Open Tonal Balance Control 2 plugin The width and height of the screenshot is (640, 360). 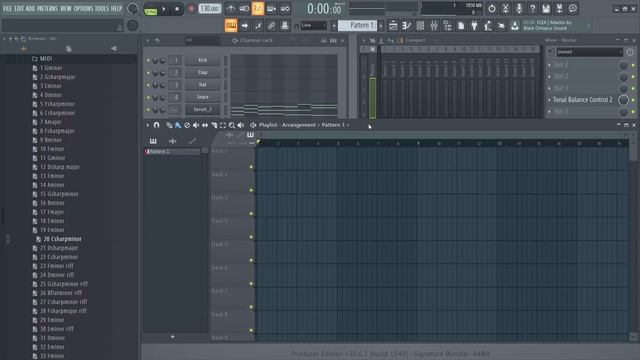(582, 100)
